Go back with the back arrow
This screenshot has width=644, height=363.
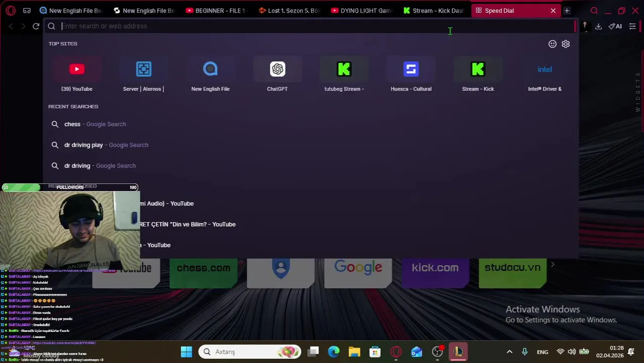(11, 26)
